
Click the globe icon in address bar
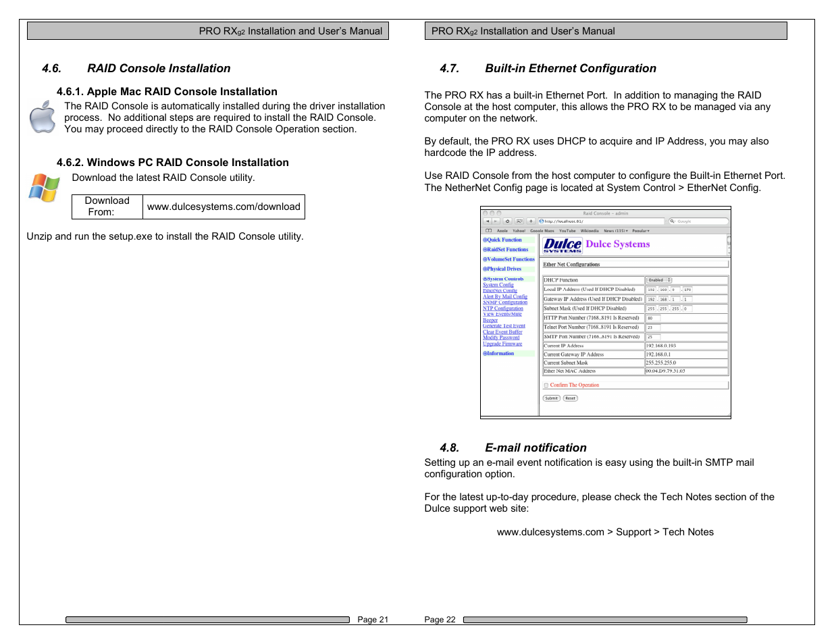point(542,221)
